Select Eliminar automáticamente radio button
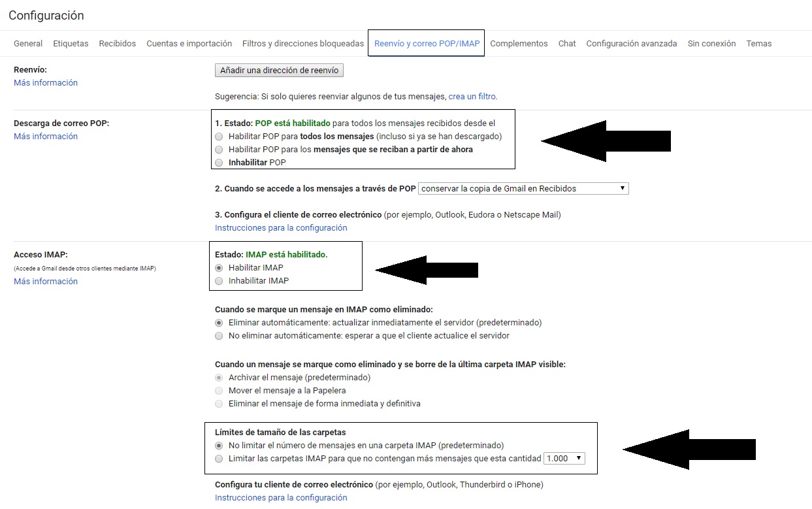The width and height of the screenshot is (812, 509). (219, 323)
